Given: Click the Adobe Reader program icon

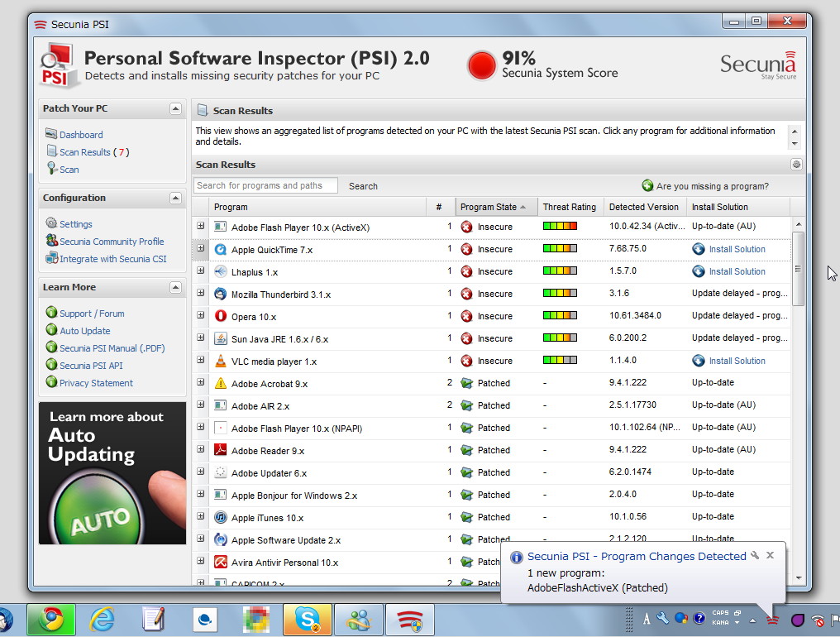Looking at the screenshot, I should coord(220,450).
